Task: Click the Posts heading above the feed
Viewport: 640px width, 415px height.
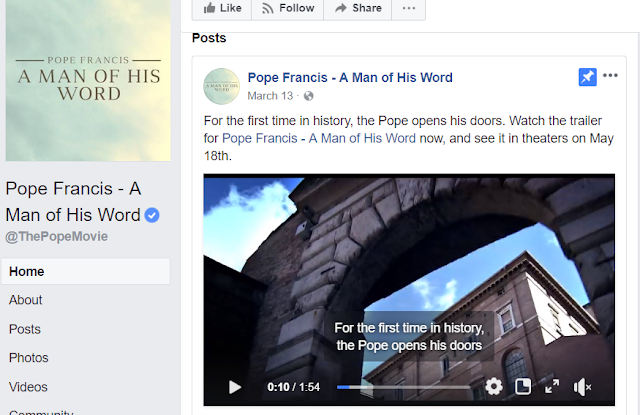Action: pos(209,38)
